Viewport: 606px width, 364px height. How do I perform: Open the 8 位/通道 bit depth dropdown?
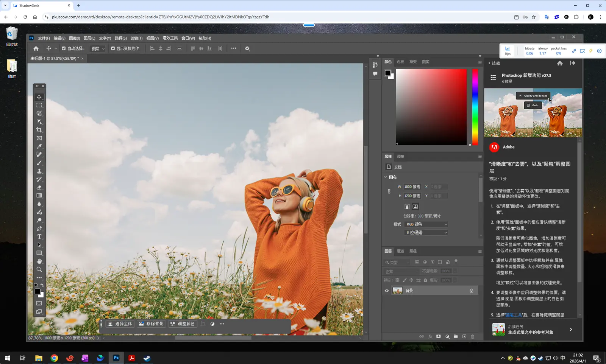pyautogui.click(x=426, y=233)
